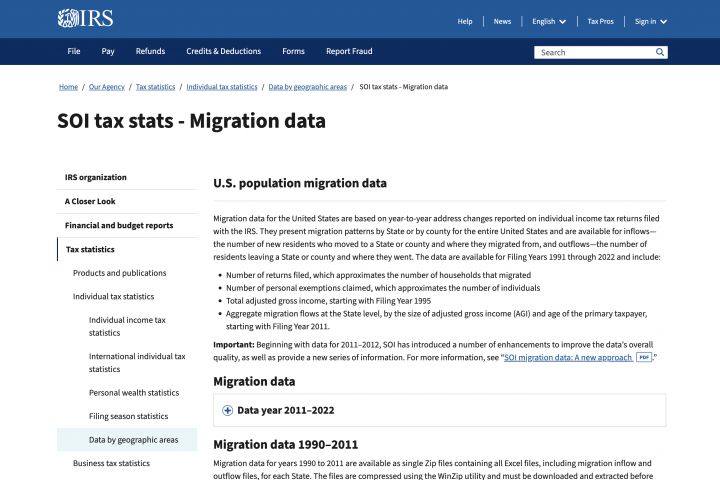Open Individual income tax statistics item
The image size is (720, 480).
[127, 326]
